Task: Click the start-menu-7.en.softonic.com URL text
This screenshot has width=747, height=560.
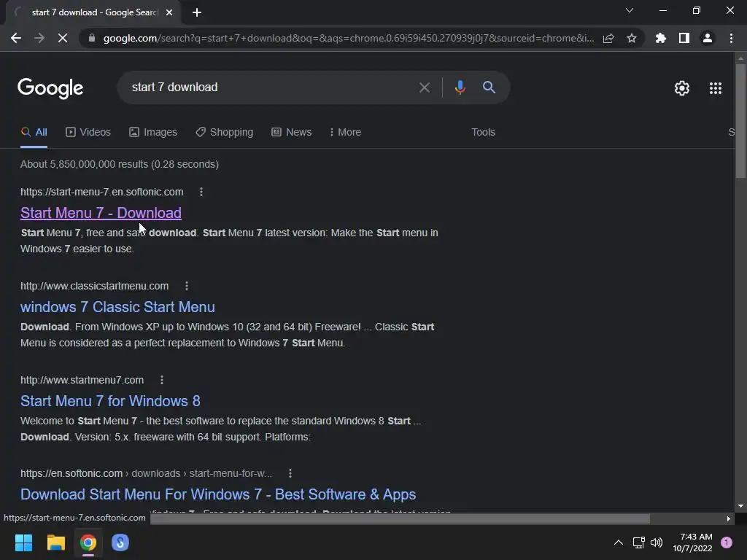Action: coord(102,192)
